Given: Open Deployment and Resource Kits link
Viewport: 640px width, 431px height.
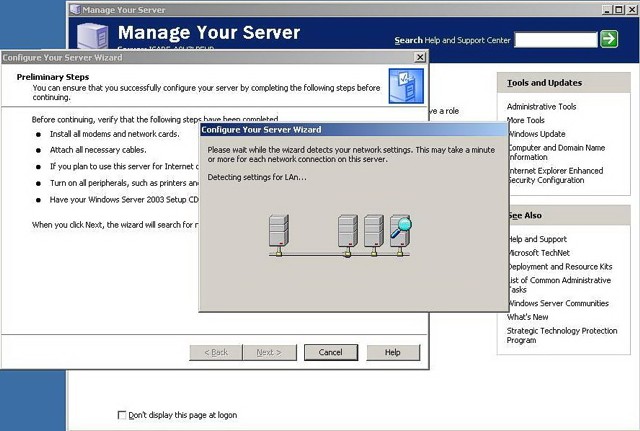Looking at the screenshot, I should click(x=560, y=267).
